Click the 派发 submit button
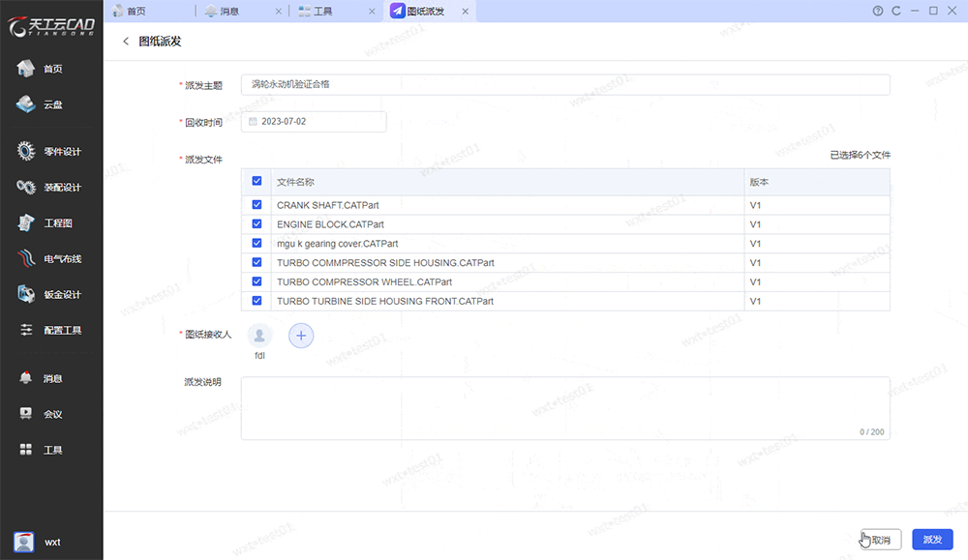Viewport: 968px width, 560px height. [932, 540]
